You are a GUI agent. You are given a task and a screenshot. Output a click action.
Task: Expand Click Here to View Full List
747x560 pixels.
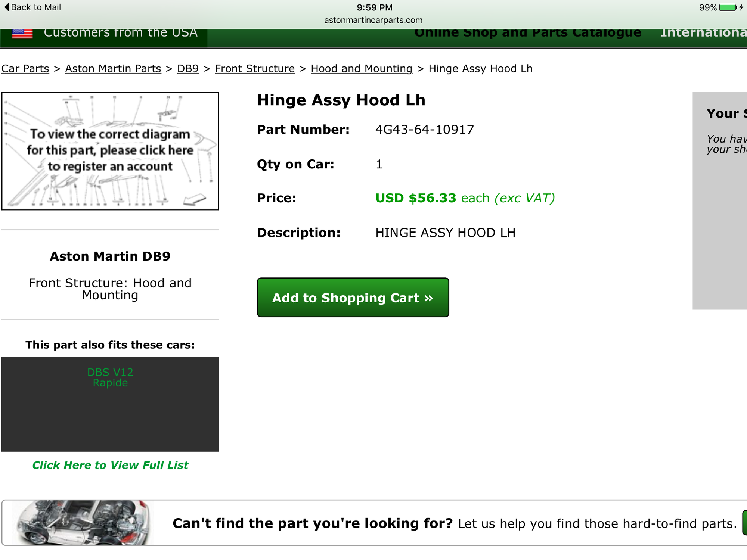click(x=110, y=465)
